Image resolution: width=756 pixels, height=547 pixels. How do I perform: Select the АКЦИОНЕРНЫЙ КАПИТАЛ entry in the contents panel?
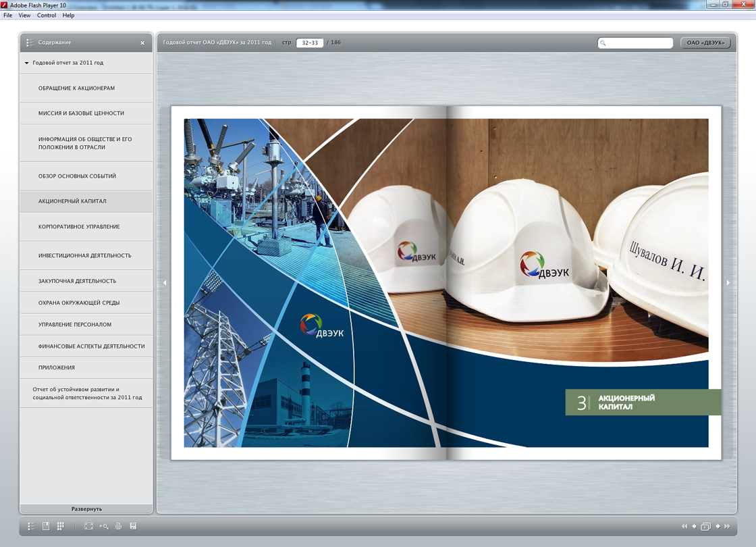[86, 201]
